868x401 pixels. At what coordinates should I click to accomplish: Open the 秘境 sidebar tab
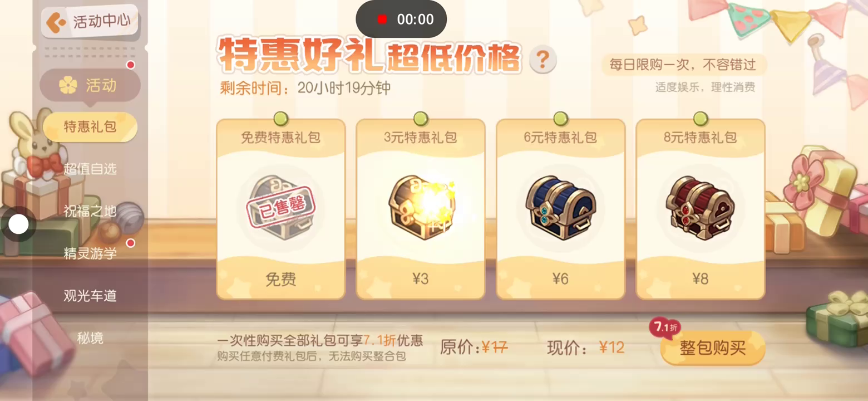pos(90,338)
